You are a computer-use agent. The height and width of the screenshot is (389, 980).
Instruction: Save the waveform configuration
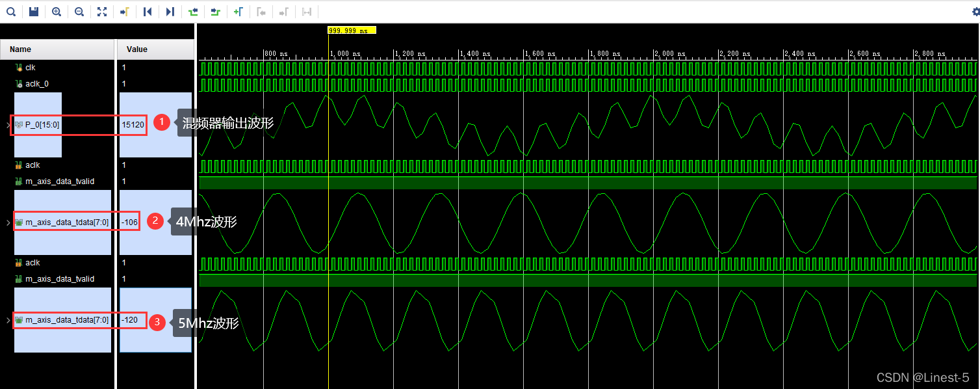click(34, 12)
